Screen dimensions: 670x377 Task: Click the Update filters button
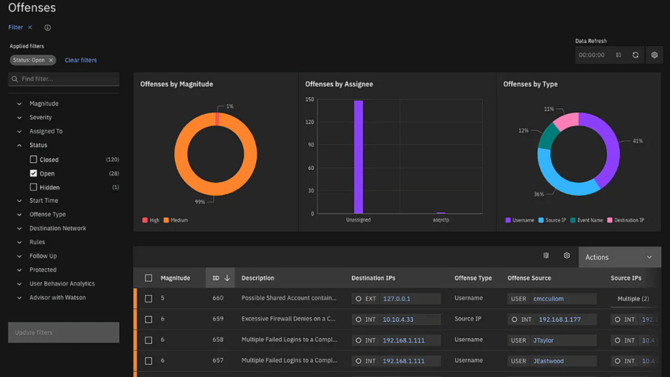64,333
